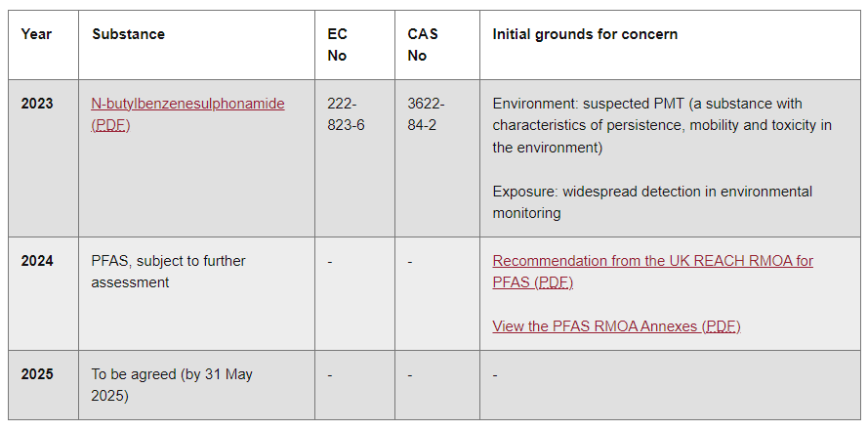Select the PFAS, subject to further assessment text
868x431 pixels.
(x=168, y=272)
